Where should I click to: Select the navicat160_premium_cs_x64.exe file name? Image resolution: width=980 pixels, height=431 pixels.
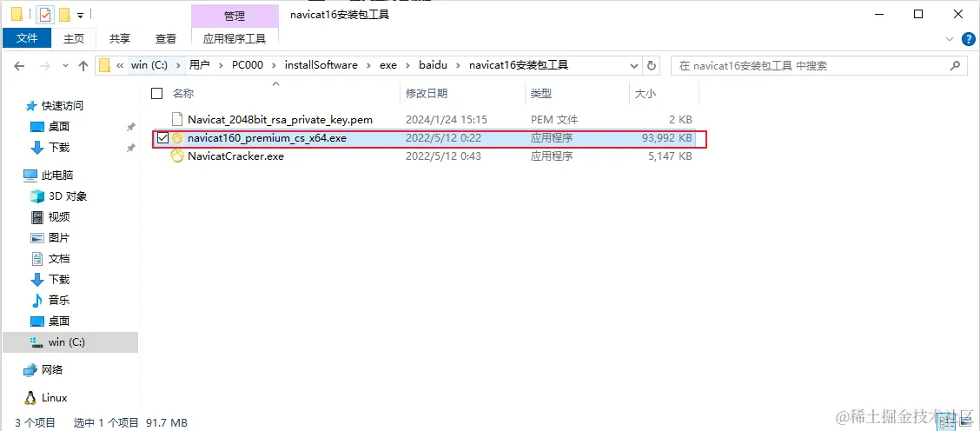267,138
